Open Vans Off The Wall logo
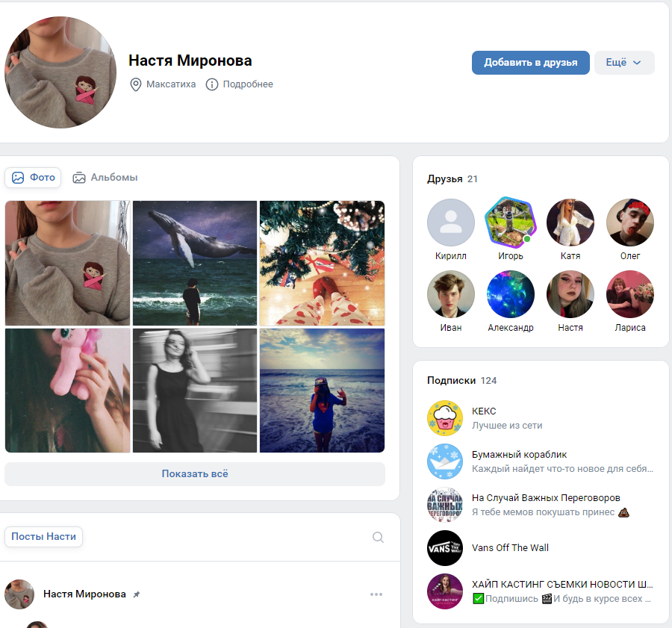The image size is (672, 628). 445,548
